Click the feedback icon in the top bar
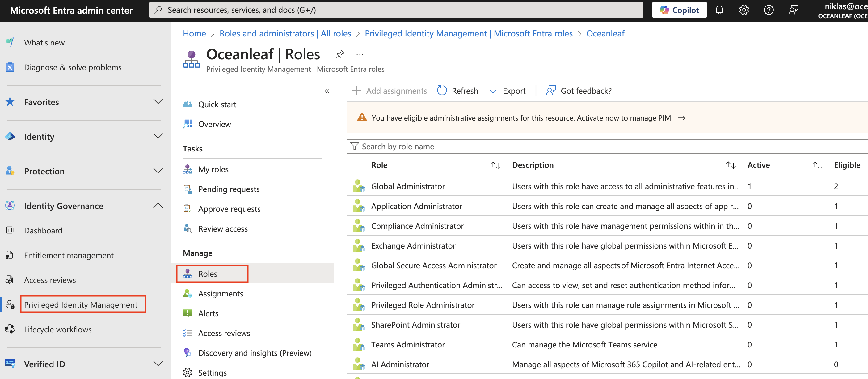Viewport: 868px width, 379px height. 794,10
